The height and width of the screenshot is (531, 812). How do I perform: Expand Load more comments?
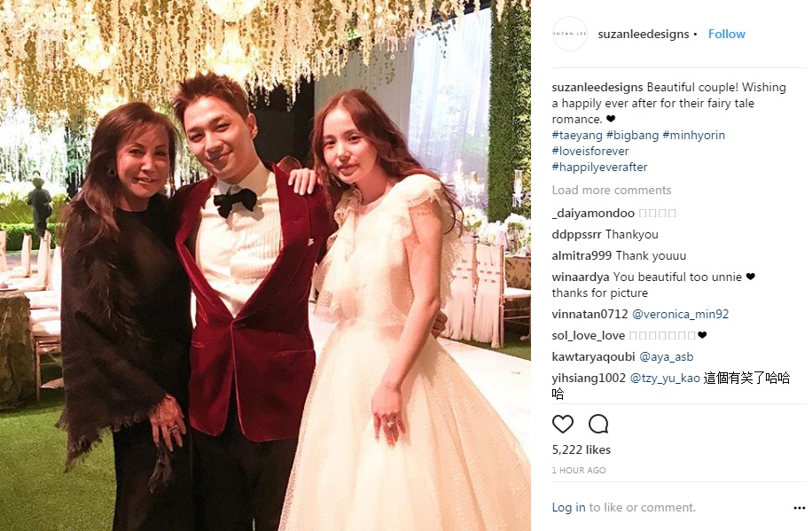pyautogui.click(x=611, y=190)
